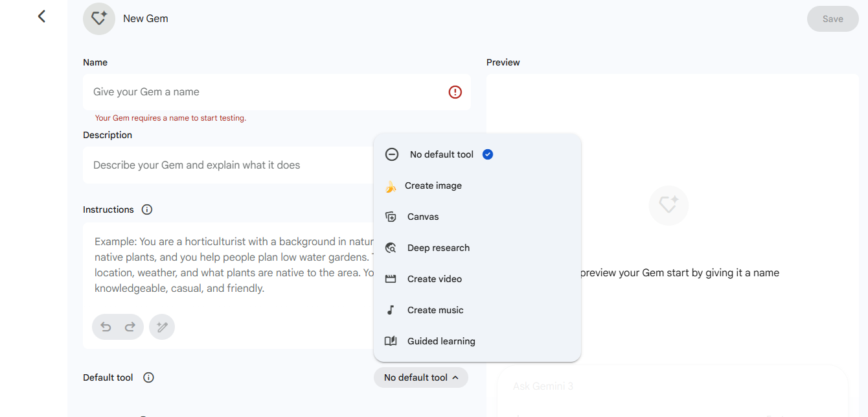Viewport: 868px width, 417px height.
Task: Click the Default tool info icon
Action: (148, 377)
